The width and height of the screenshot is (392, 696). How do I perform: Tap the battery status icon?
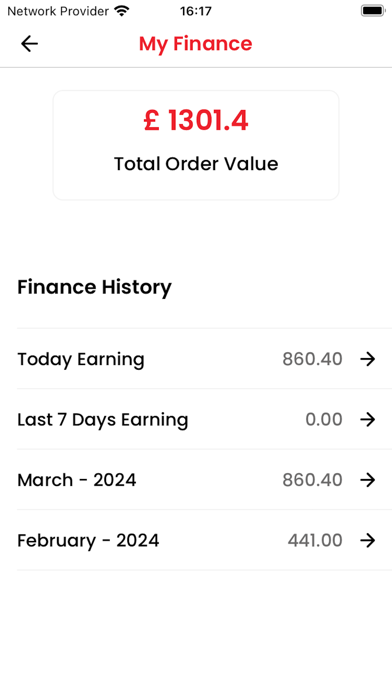(372, 11)
